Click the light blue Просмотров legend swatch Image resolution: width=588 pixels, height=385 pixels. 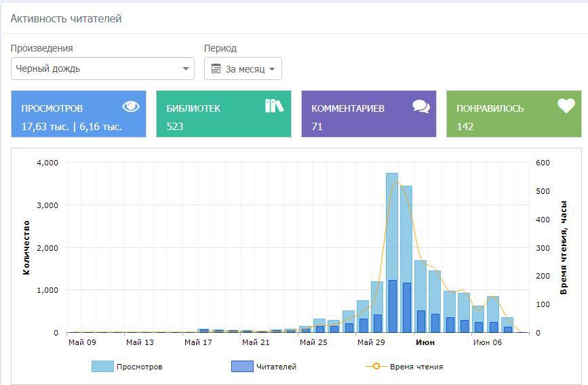pyautogui.click(x=102, y=367)
